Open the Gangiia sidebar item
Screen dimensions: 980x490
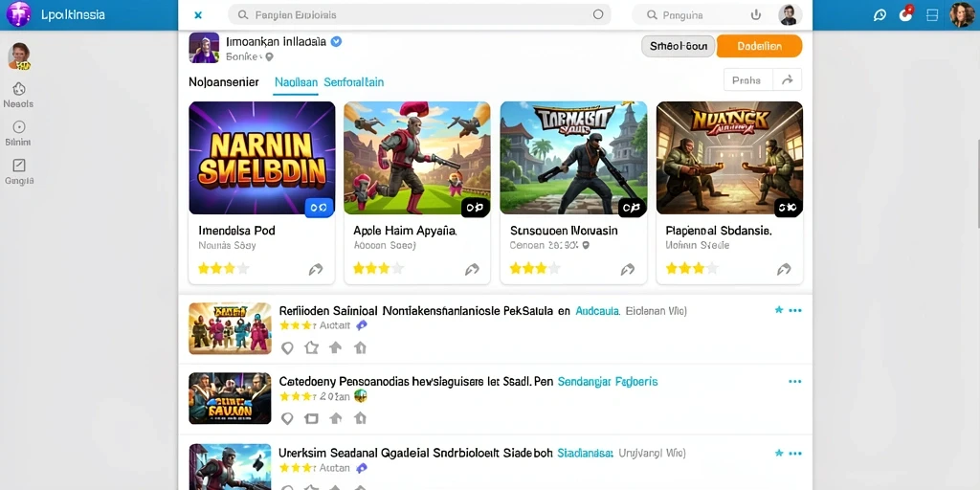(x=19, y=172)
